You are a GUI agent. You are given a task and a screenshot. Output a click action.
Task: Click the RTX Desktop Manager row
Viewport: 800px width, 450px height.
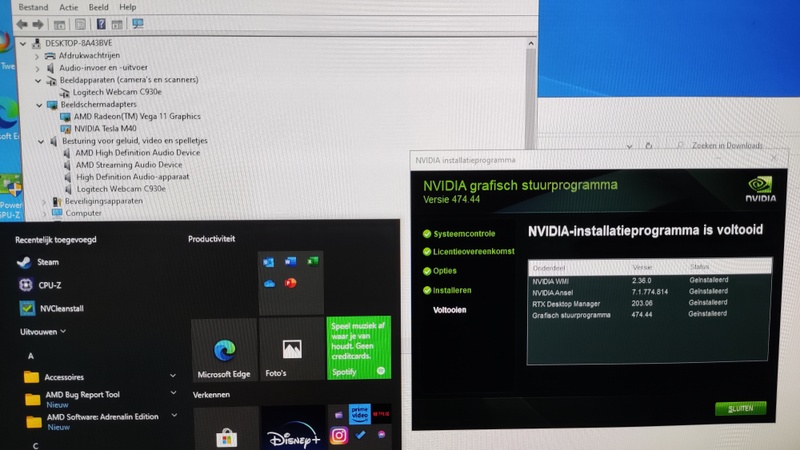[x=649, y=303]
